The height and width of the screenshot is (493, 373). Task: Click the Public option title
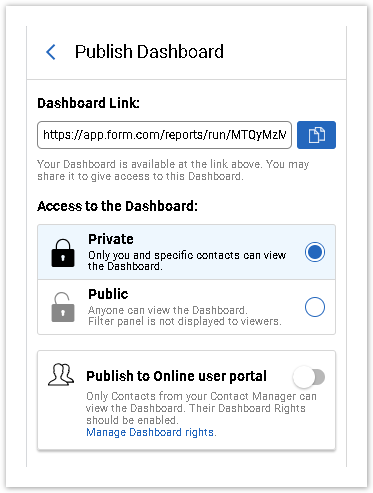point(108,294)
